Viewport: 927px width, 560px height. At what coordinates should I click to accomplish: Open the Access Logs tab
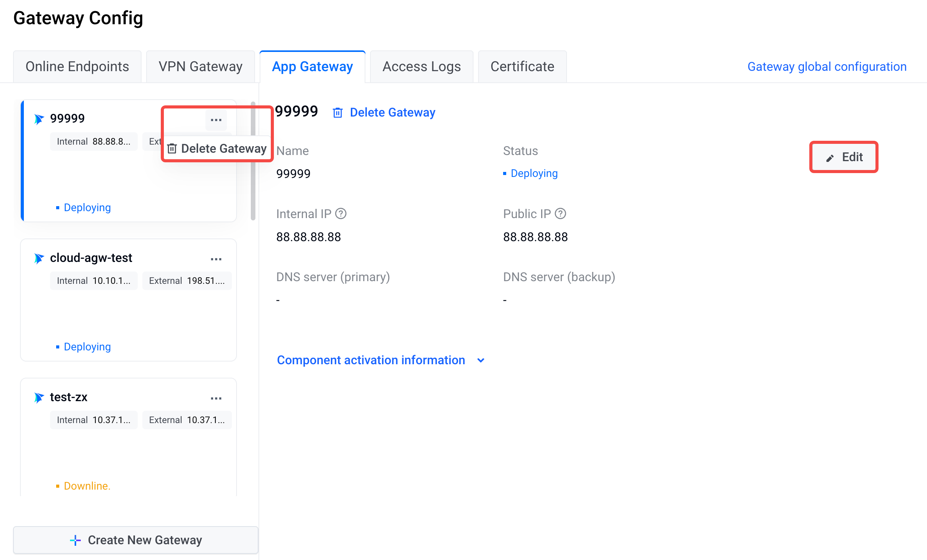tap(421, 67)
